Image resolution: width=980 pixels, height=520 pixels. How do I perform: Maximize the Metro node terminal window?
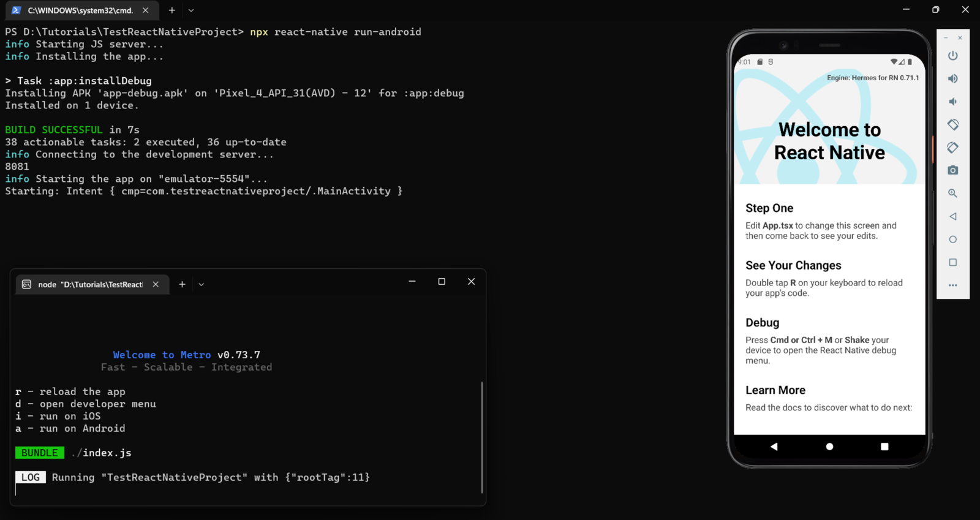442,282
